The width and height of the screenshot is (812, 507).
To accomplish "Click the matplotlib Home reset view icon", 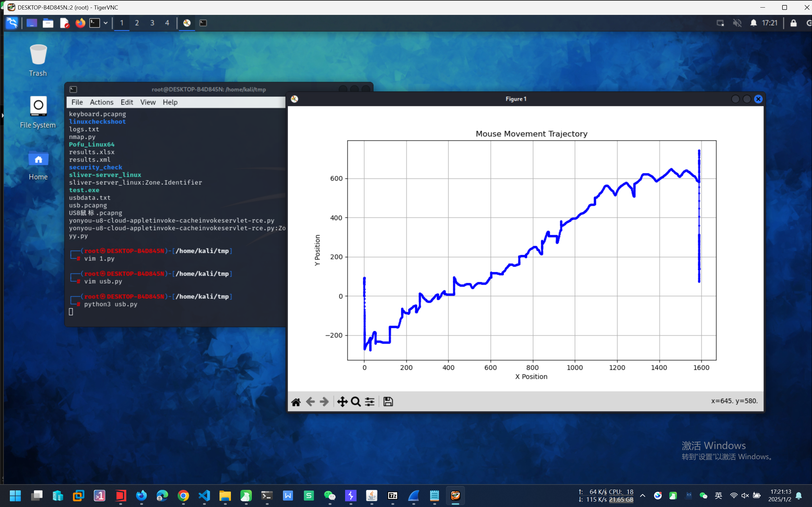I will [x=296, y=402].
